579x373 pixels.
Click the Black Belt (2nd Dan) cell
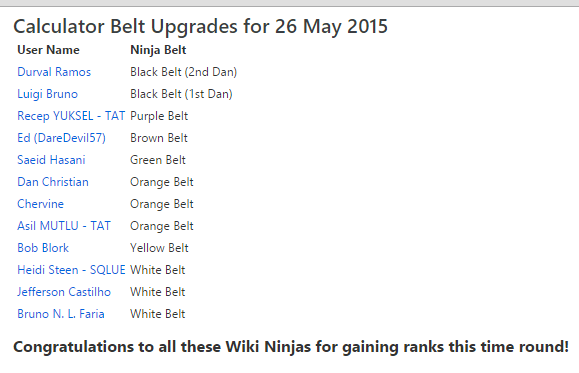[x=184, y=72]
